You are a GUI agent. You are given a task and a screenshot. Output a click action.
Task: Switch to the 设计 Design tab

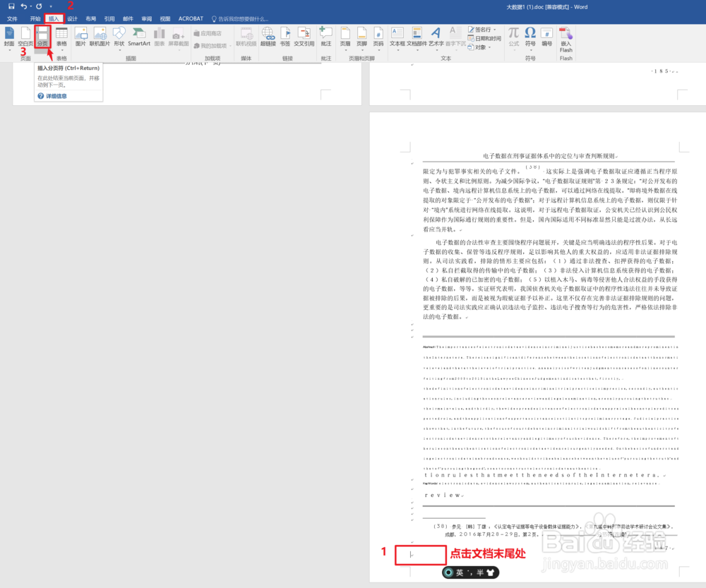coord(73,19)
